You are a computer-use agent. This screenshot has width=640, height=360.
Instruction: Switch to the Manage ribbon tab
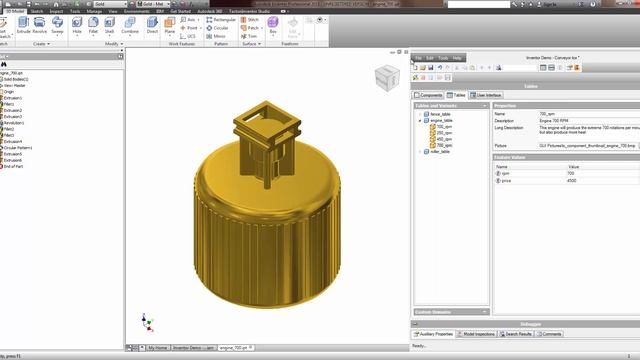tap(94, 11)
